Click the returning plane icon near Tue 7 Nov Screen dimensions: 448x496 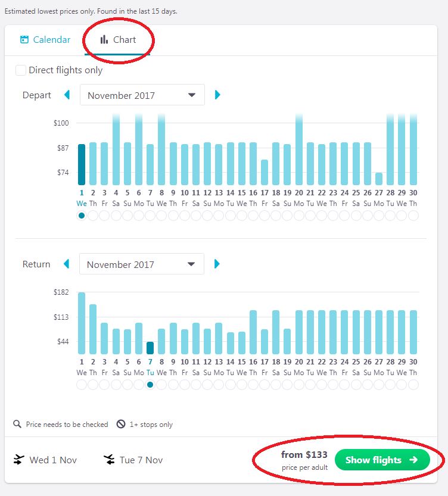pyautogui.click(x=109, y=460)
